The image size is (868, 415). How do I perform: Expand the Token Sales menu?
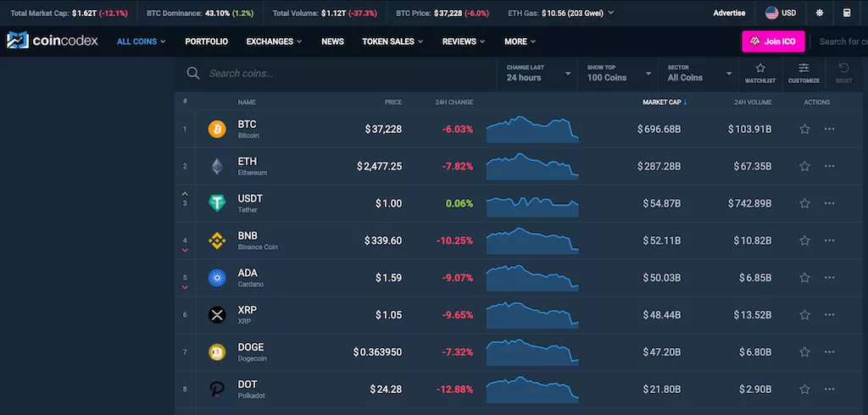click(392, 41)
